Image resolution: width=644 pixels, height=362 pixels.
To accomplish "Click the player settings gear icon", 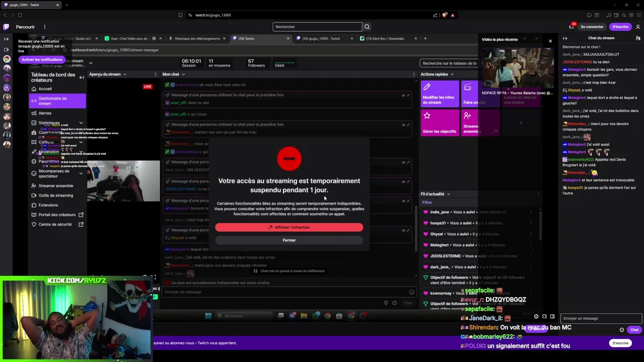I will click(x=536, y=316).
